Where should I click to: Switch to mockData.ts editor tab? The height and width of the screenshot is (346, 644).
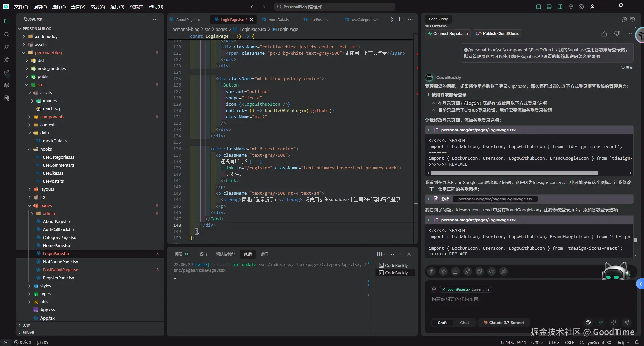(278, 20)
